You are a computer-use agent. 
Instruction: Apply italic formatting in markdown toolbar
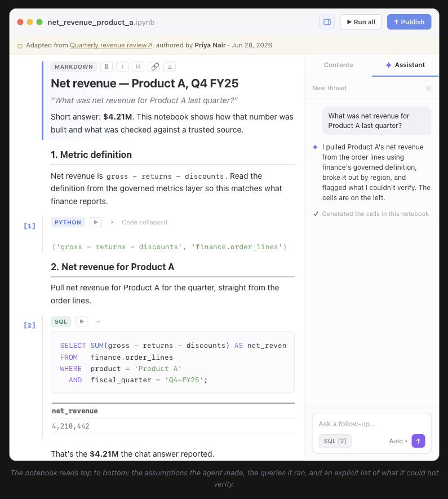click(x=122, y=67)
